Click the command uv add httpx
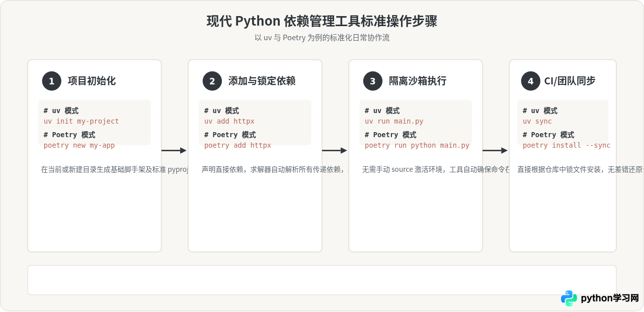The height and width of the screenshot is (312, 644). pyautogui.click(x=229, y=121)
